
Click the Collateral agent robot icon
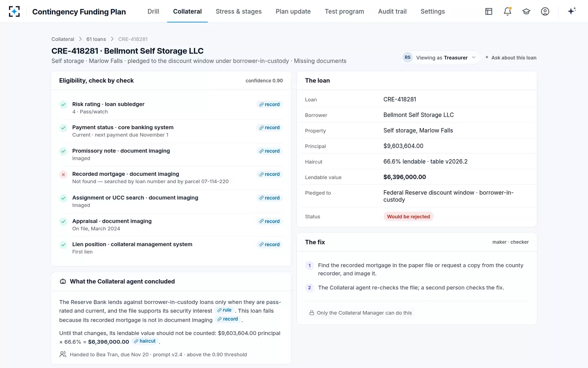pyautogui.click(x=63, y=281)
